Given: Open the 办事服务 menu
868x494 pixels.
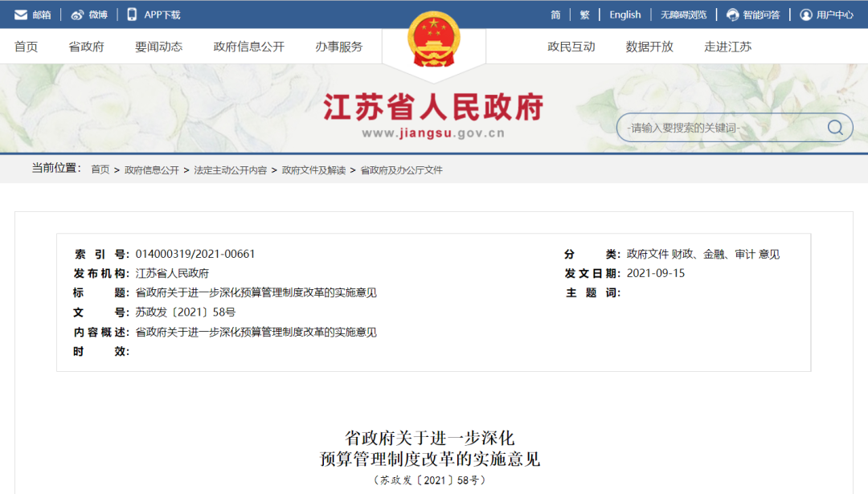Looking at the screenshot, I should point(339,47).
